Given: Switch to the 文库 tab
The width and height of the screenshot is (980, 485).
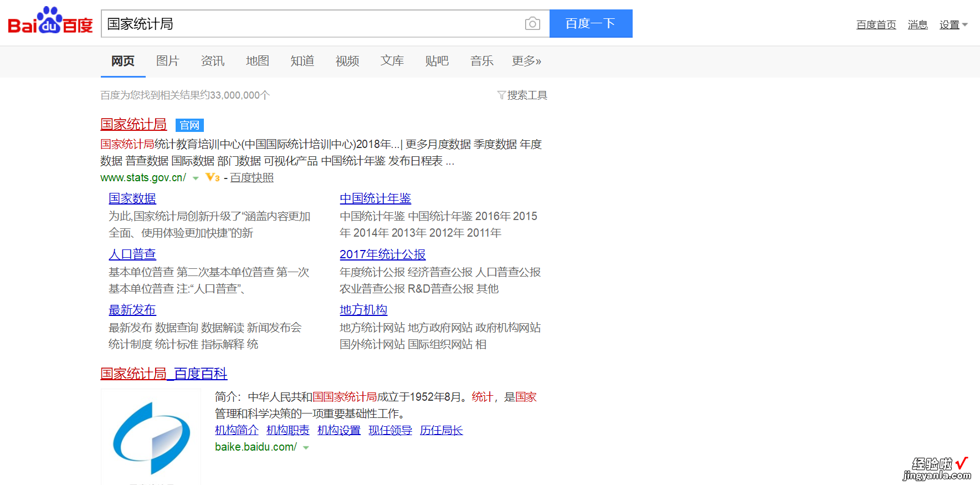Looking at the screenshot, I should point(392,61).
